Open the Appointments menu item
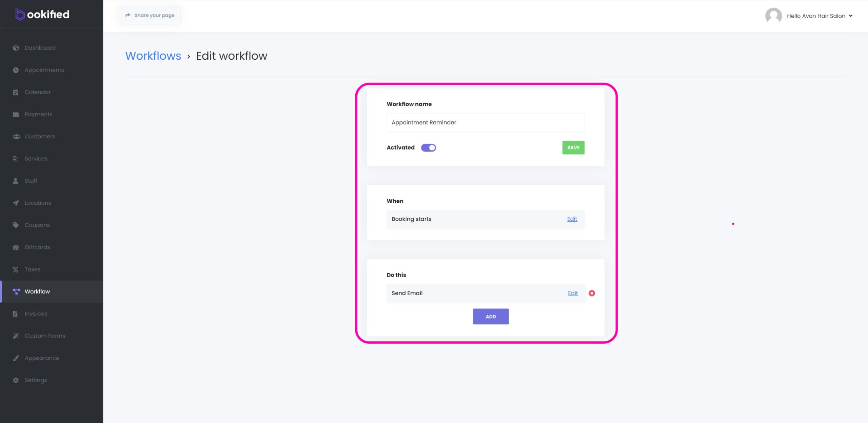This screenshot has height=423, width=868. 44,70
